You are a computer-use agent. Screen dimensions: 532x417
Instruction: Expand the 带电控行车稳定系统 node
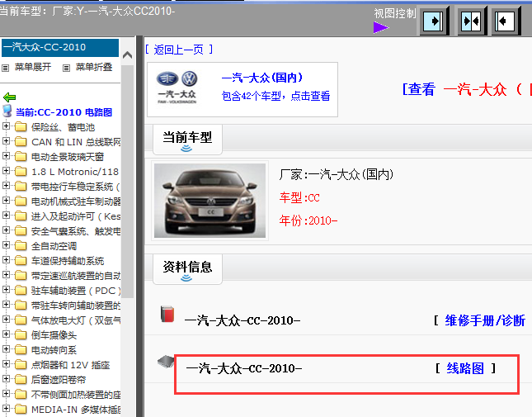tap(6, 186)
